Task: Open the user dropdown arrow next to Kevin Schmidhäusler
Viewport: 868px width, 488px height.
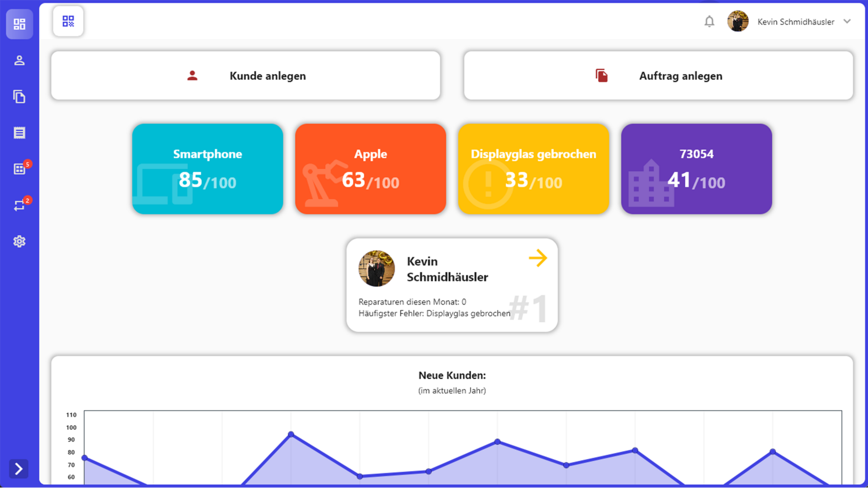Action: (x=847, y=21)
